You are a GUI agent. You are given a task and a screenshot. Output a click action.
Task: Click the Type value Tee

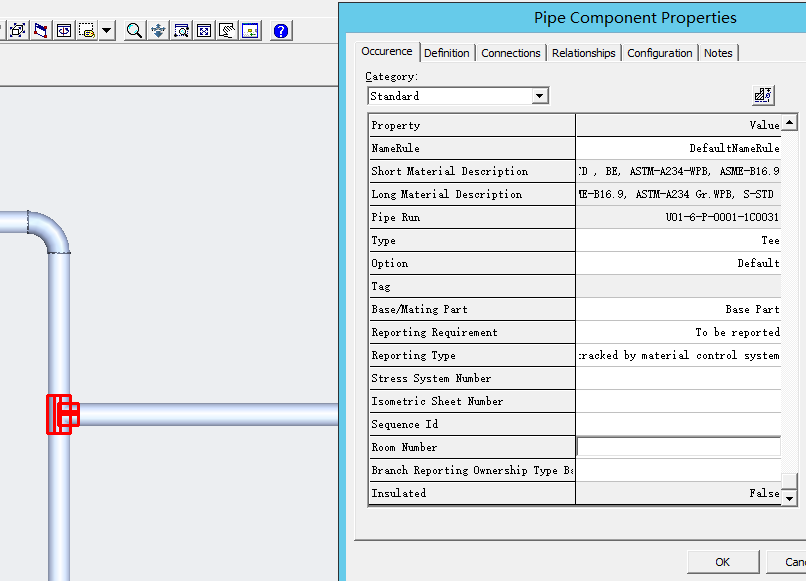[x=679, y=240]
